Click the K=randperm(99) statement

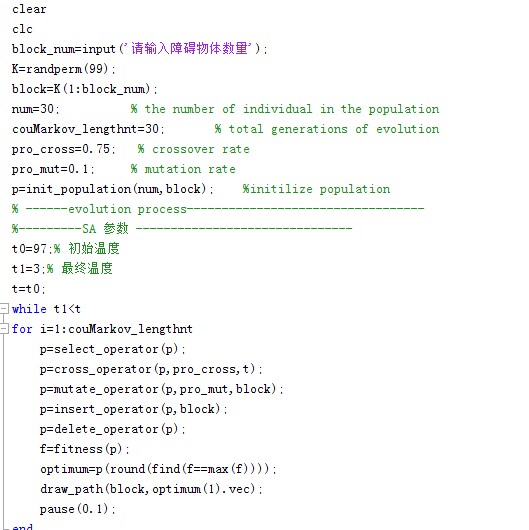pos(64,69)
